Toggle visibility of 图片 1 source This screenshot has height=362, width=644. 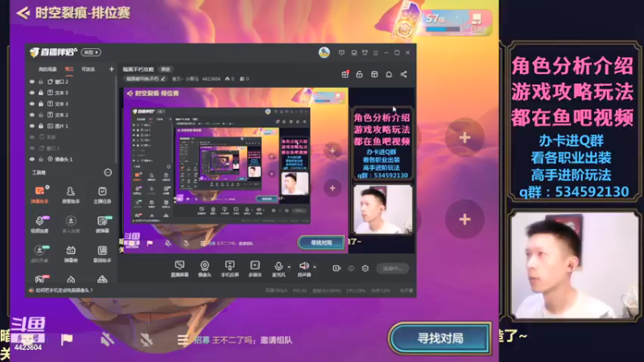[32, 126]
